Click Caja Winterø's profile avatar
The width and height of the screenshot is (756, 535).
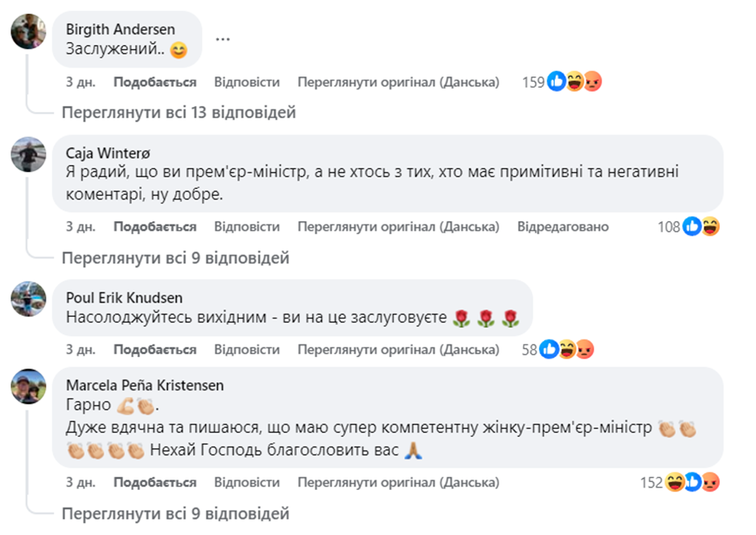(28, 154)
